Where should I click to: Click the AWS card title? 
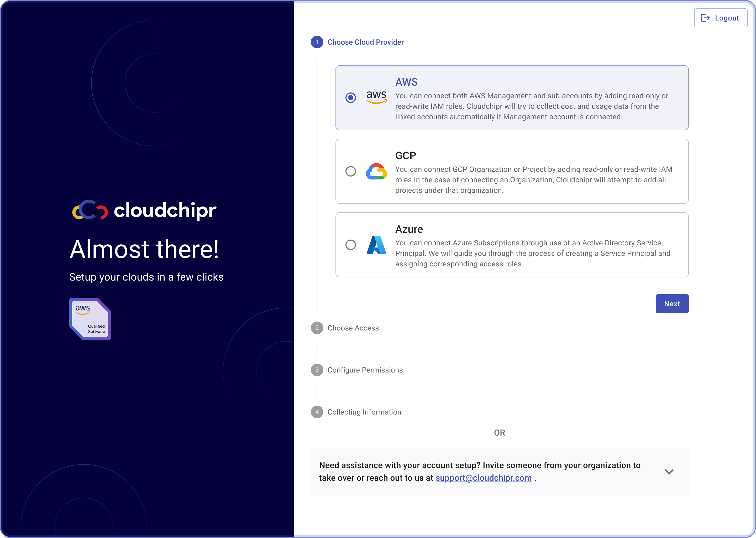pyautogui.click(x=406, y=82)
